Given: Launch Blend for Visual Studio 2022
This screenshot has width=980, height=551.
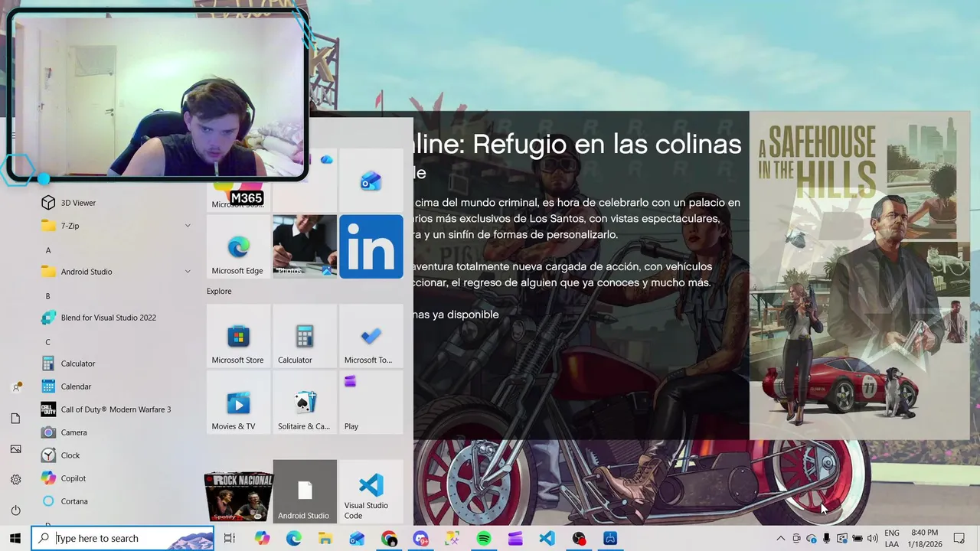Looking at the screenshot, I should (x=115, y=318).
